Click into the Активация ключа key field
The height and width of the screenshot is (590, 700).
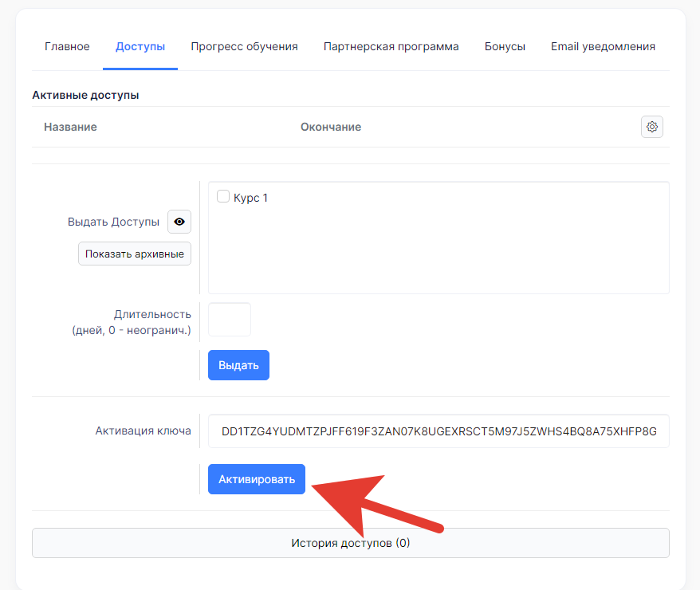pos(438,431)
